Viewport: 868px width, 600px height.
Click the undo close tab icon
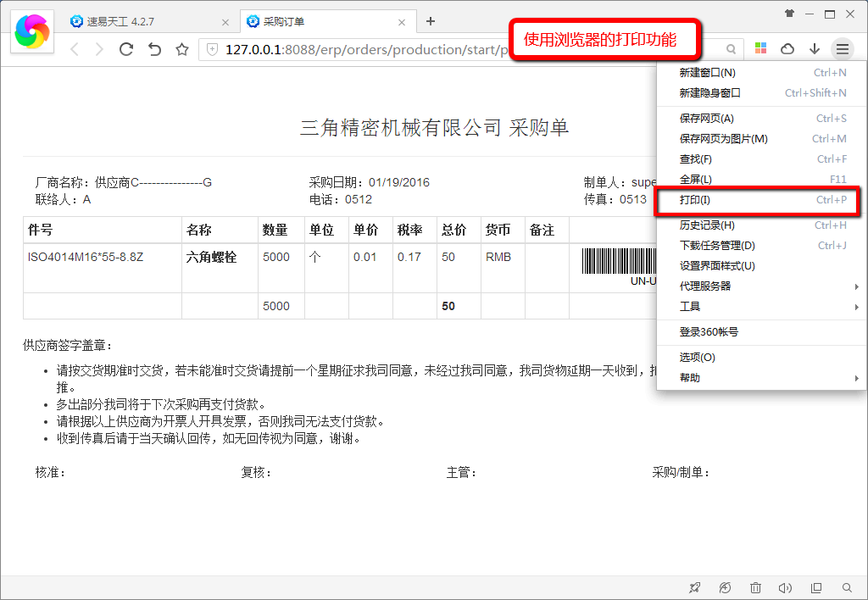point(153,49)
